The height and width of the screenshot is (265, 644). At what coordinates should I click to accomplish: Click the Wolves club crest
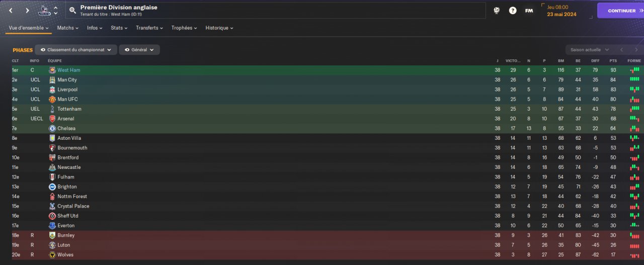pos(52,255)
